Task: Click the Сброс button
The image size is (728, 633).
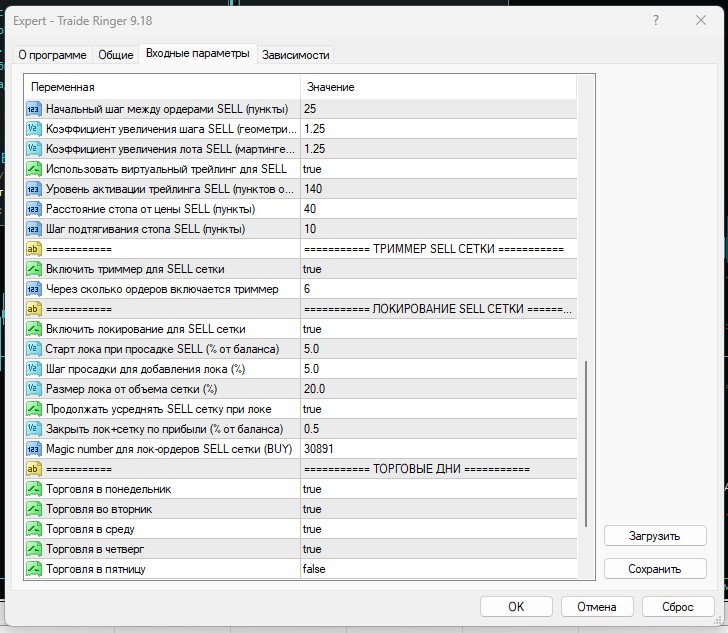Action: (678, 607)
